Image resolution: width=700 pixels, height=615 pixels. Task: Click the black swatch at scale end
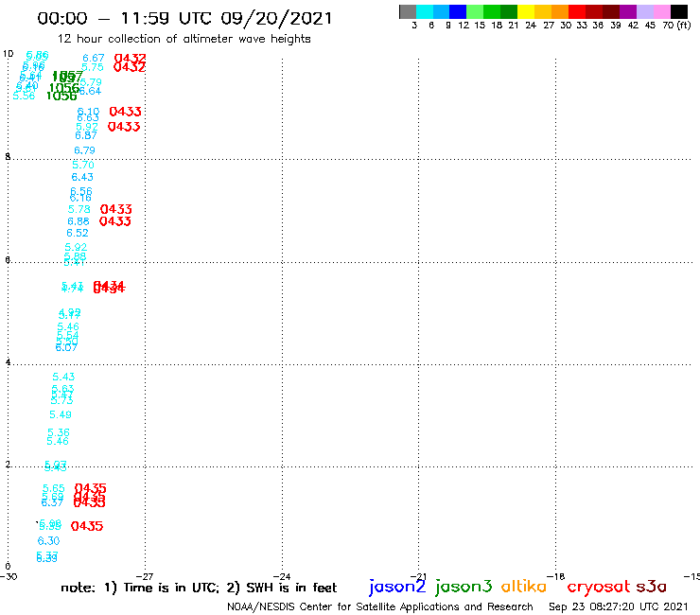(678, 11)
